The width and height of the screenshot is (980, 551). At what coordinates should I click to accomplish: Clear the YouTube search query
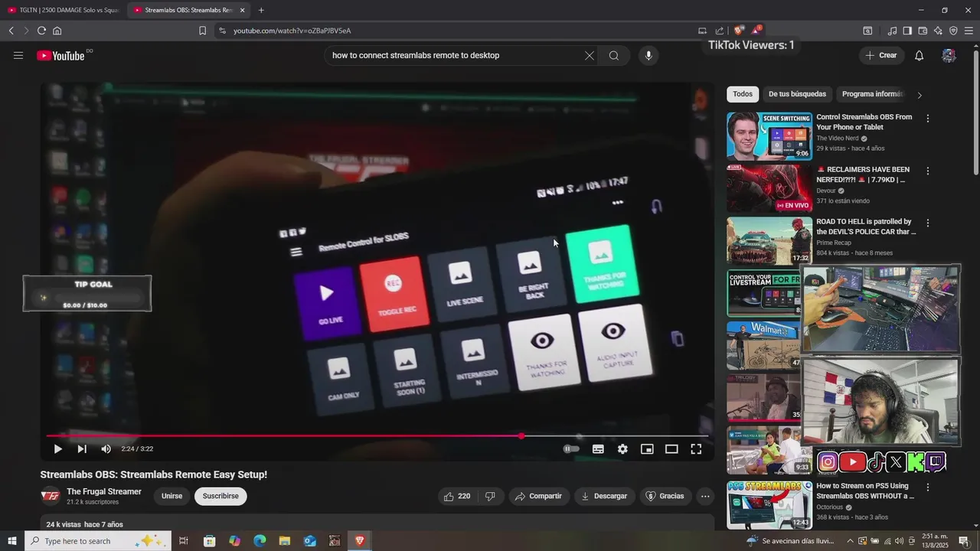coord(590,55)
